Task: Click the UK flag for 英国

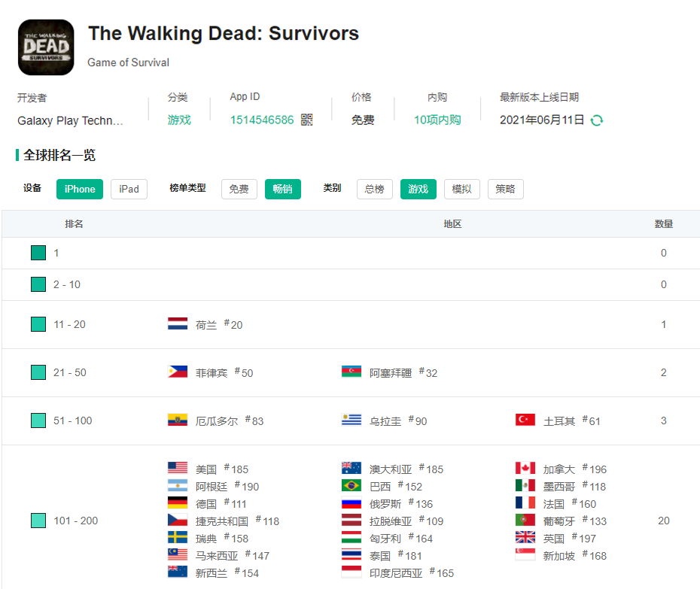Action: click(525, 538)
